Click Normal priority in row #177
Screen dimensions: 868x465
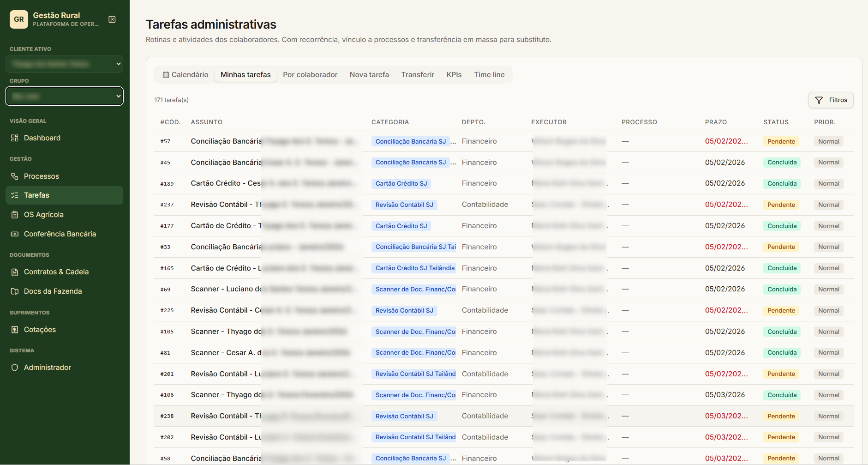[x=829, y=226]
